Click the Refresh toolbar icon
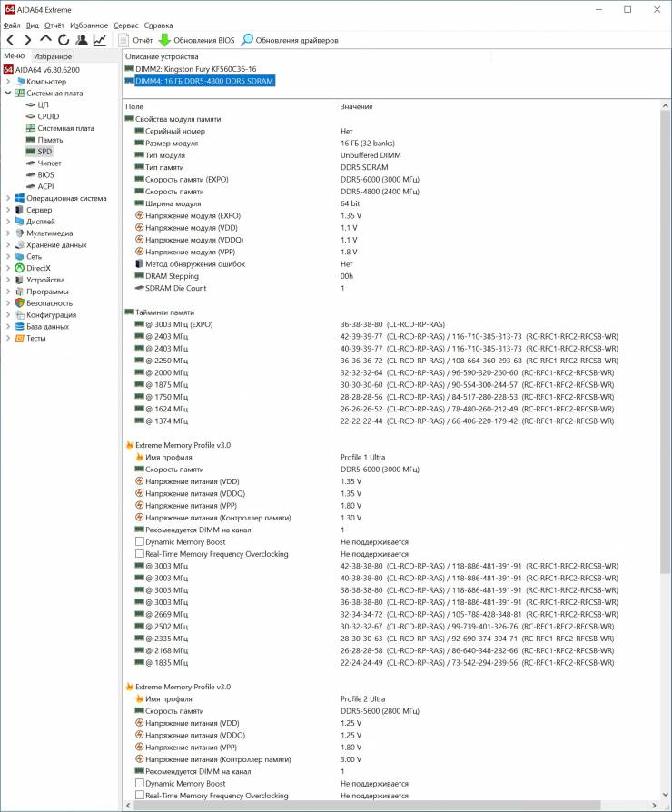The image size is (672, 812). [64, 40]
